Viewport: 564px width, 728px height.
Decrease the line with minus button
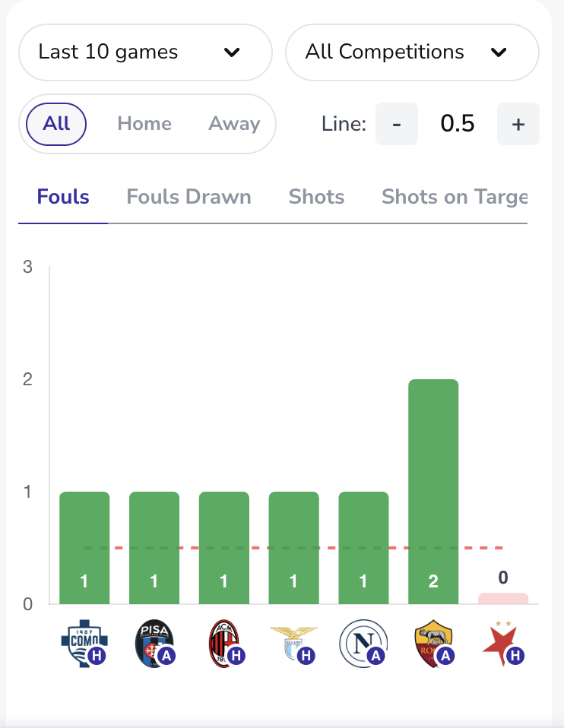click(x=396, y=124)
